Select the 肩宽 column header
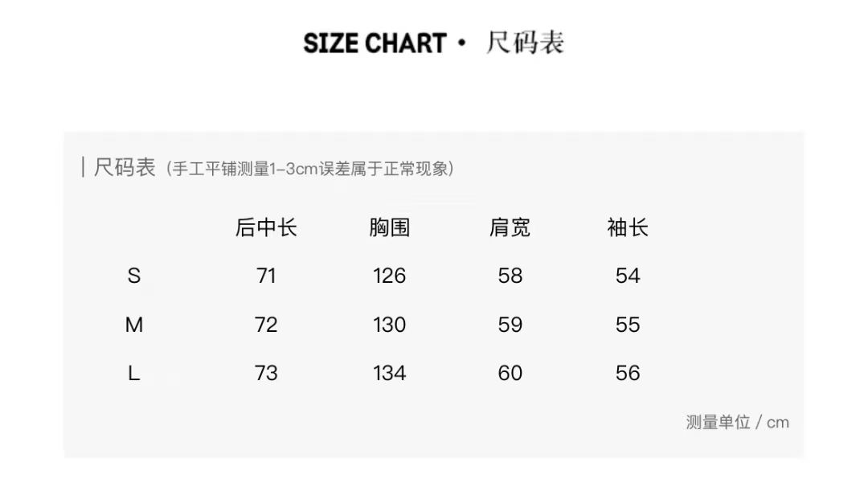Screen dimensions: 868x491 (x=510, y=227)
